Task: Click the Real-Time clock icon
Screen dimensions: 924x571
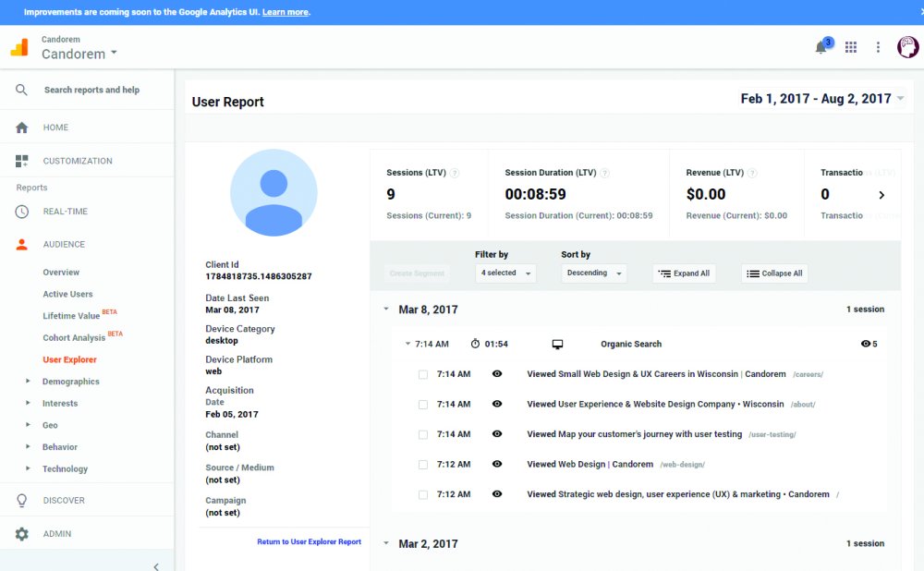Action: [22, 212]
